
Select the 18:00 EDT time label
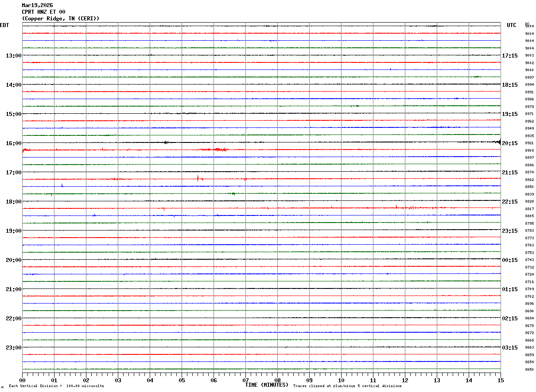coord(14,202)
